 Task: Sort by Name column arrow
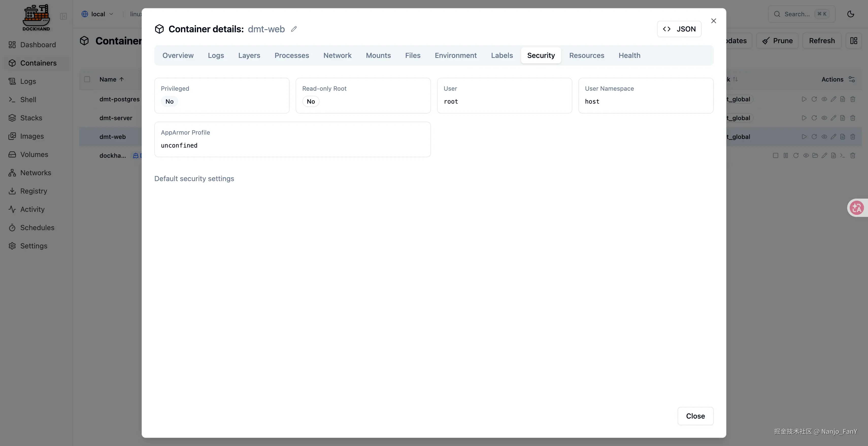tap(122, 79)
